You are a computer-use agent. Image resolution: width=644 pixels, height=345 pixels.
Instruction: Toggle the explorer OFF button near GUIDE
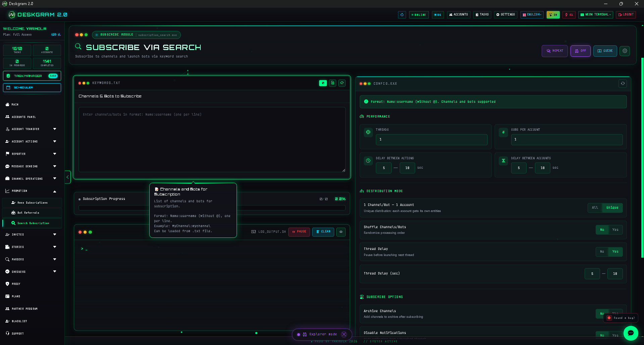581,51
